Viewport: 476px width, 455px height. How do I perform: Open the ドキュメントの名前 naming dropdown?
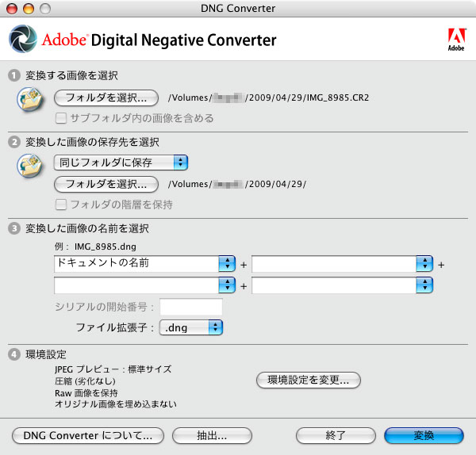[x=227, y=263]
